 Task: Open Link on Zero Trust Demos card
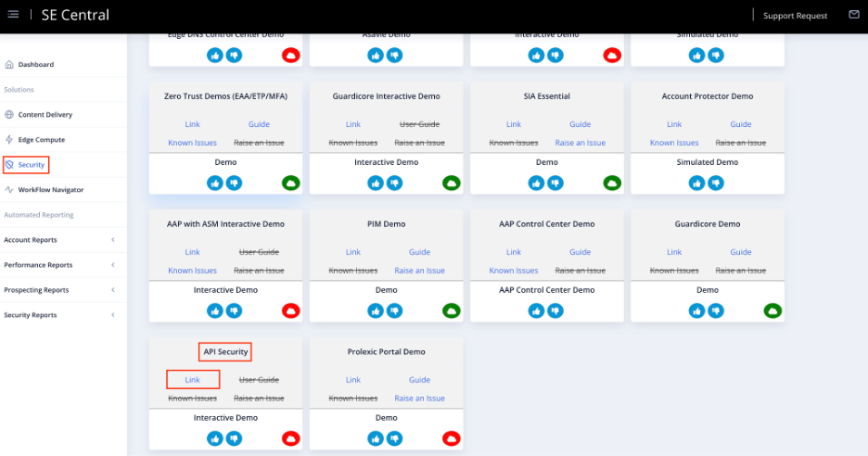pos(192,124)
